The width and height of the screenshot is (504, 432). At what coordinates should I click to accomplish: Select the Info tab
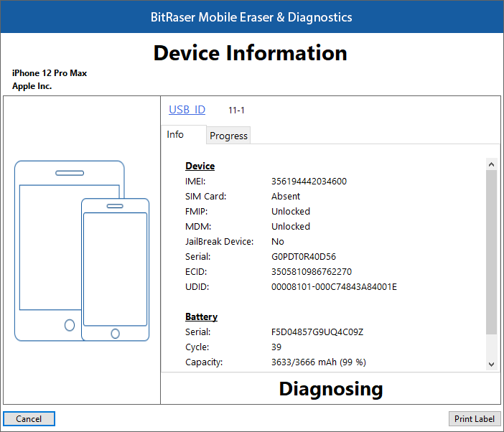(x=184, y=135)
